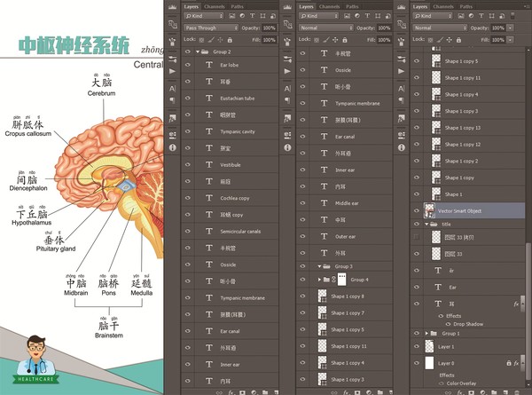The width and height of the screenshot is (532, 395).
Task: Switch to Channels tab in Pass Through panel
Action: [x=215, y=6]
